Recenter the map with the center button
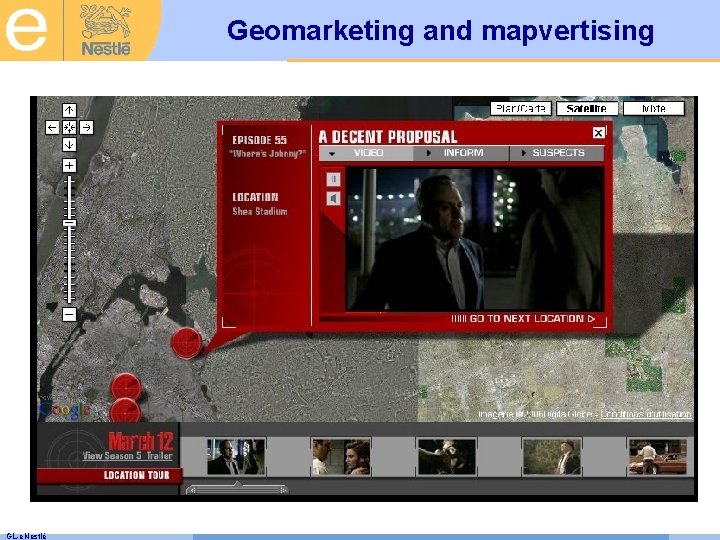The height and width of the screenshot is (540, 720). [x=69, y=128]
